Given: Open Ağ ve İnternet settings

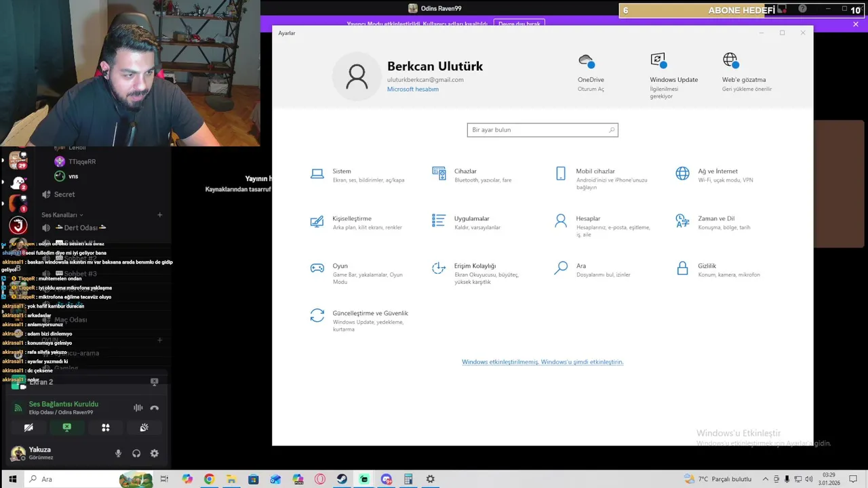Looking at the screenshot, I should click(x=715, y=175).
